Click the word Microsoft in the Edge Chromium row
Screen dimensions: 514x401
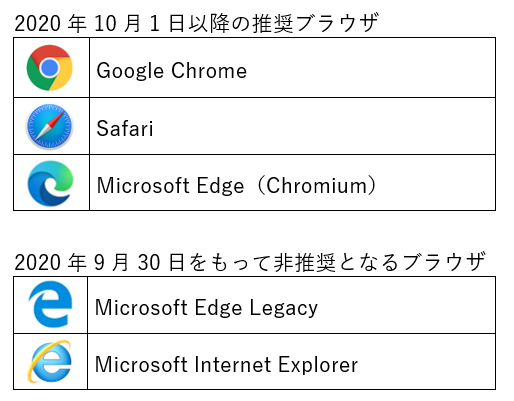click(143, 186)
